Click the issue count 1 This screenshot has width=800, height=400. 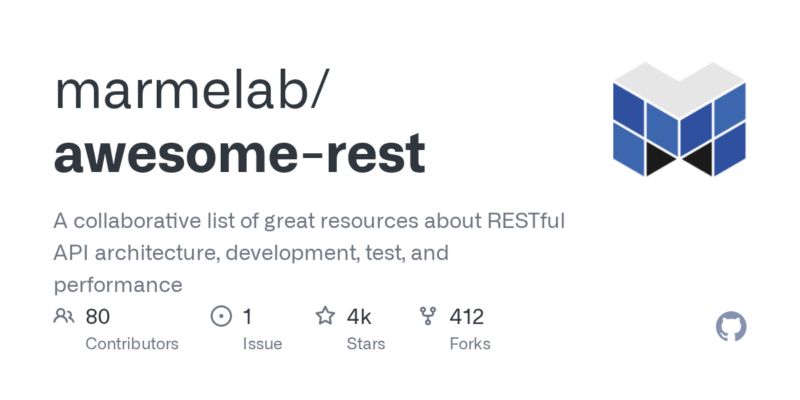247,317
